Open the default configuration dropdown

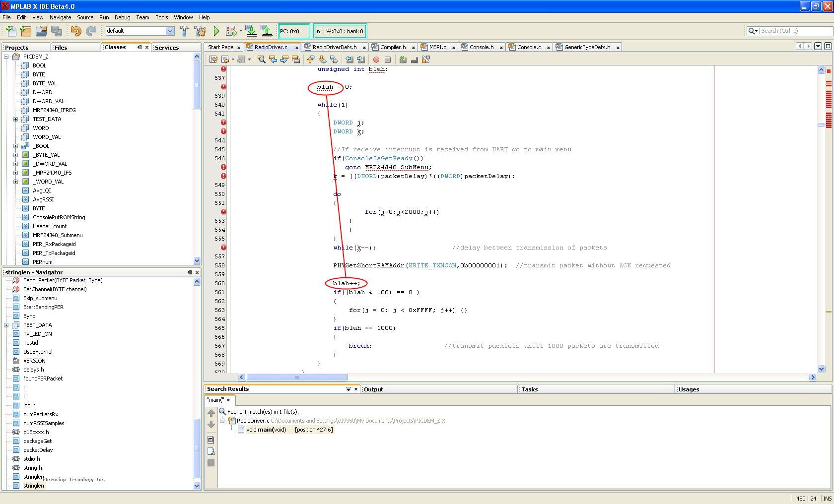click(x=169, y=31)
